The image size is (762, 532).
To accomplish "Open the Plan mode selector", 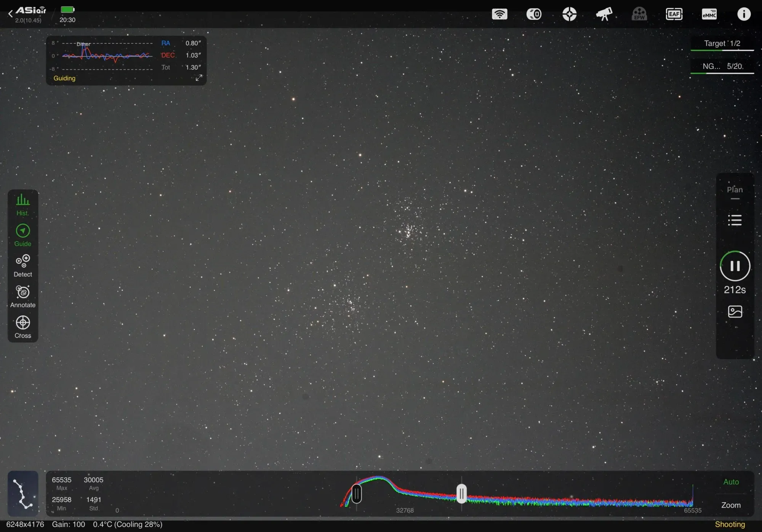I will [x=735, y=190].
